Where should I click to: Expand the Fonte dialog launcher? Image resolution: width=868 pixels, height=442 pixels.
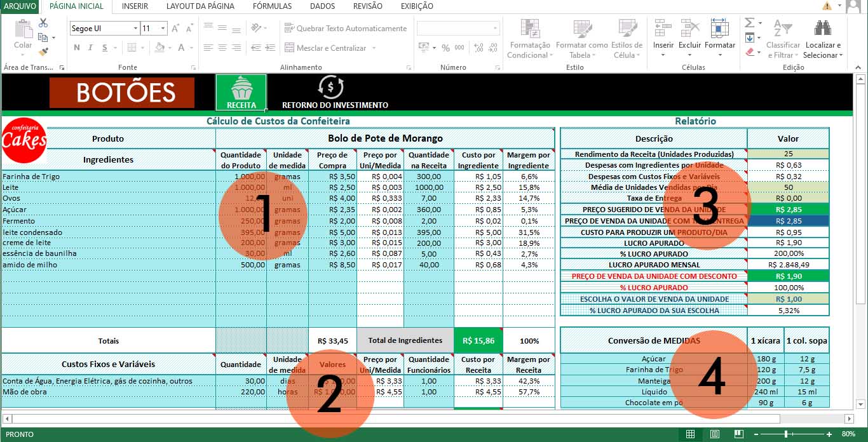(x=194, y=67)
